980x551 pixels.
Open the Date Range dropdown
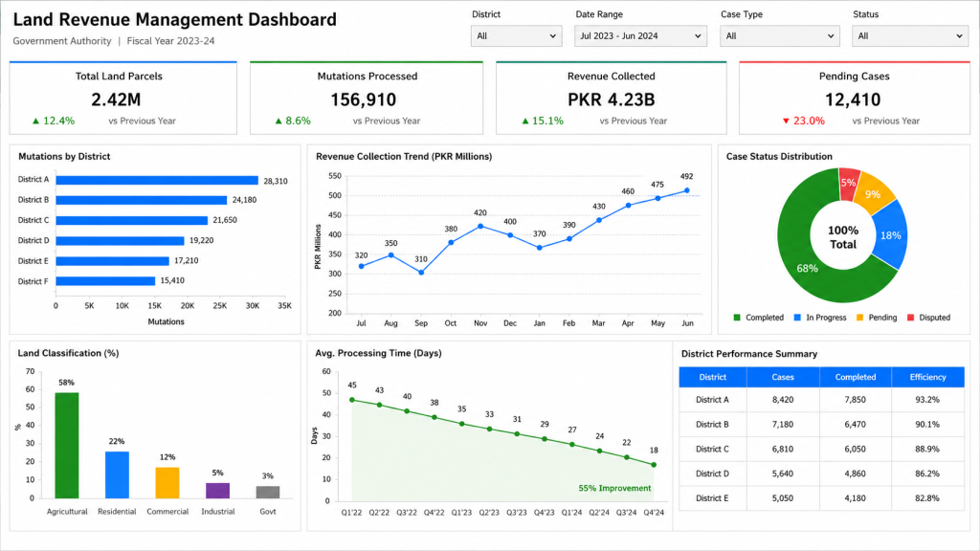click(640, 36)
